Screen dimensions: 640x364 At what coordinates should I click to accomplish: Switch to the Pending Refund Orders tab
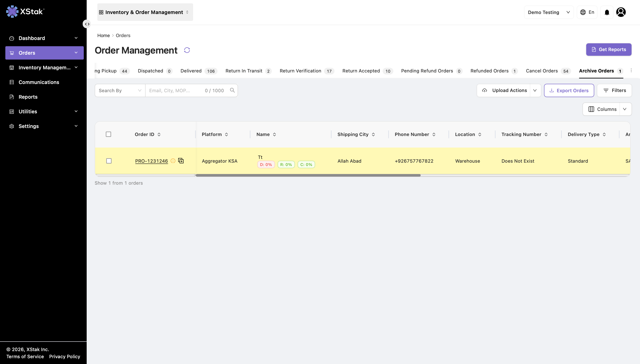click(432, 71)
